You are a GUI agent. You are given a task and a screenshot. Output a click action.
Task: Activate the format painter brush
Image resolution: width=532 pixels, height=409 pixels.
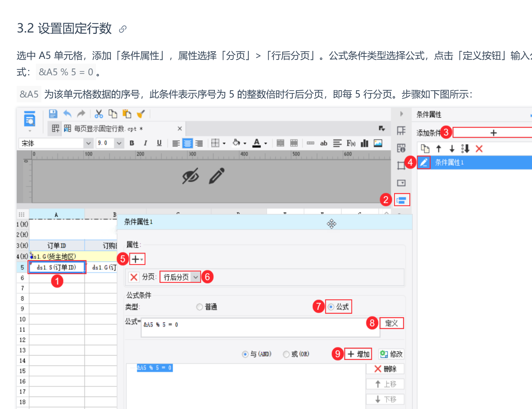141,114
